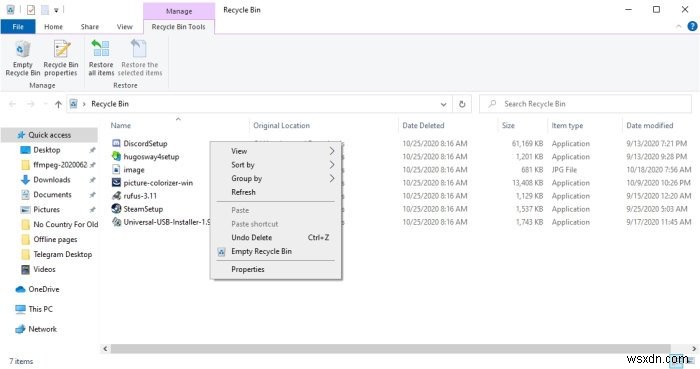Sort by the Name column header
The width and height of the screenshot is (700, 369).
[x=121, y=125]
